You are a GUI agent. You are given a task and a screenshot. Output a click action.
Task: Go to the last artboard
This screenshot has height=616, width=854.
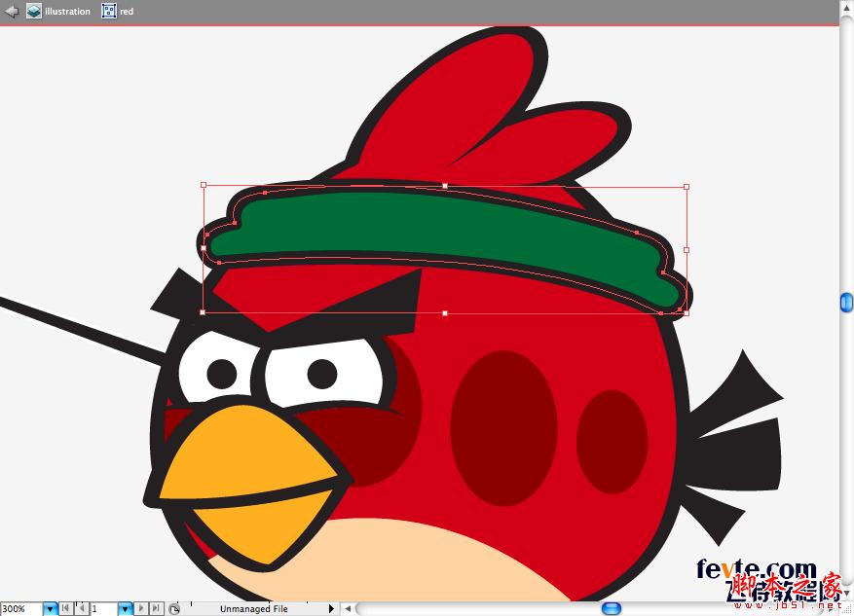point(157,608)
